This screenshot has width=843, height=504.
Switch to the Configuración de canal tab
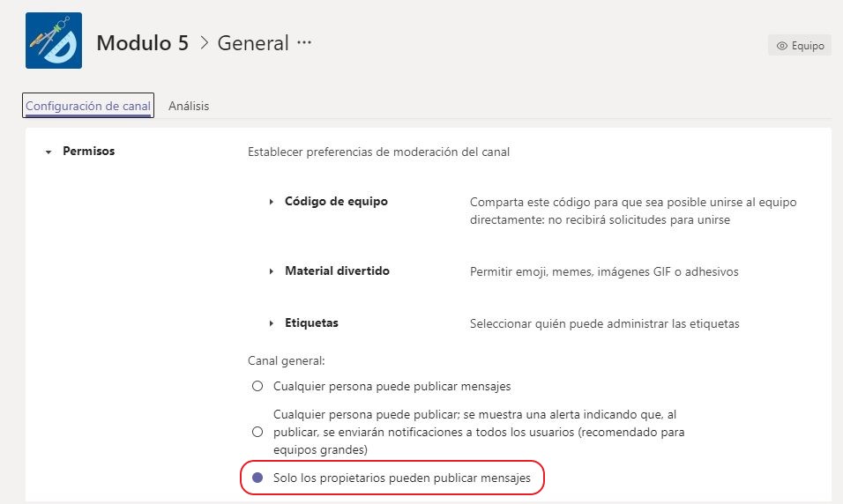click(x=88, y=106)
